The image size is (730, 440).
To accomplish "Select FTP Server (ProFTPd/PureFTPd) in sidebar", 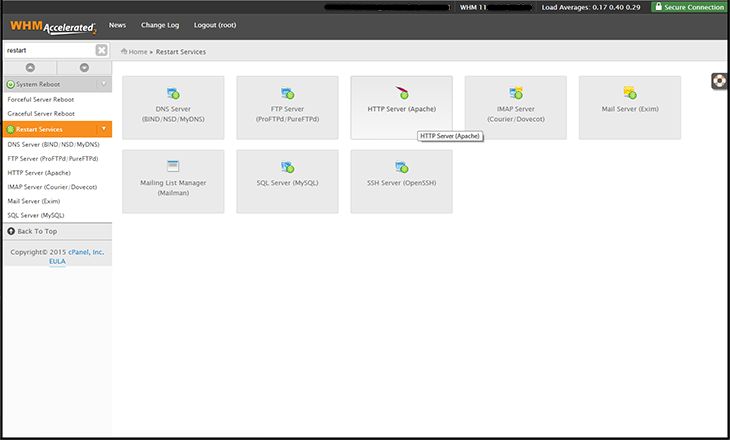I will coord(53,159).
